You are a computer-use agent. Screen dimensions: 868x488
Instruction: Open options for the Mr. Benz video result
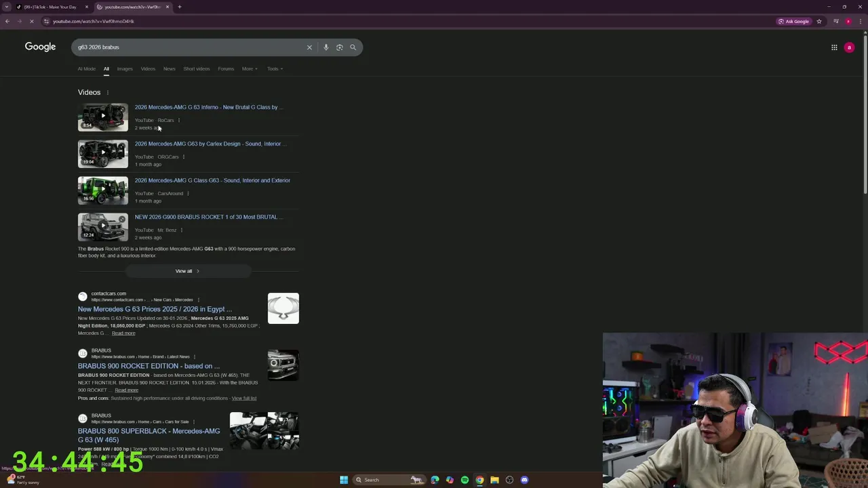[181, 230]
